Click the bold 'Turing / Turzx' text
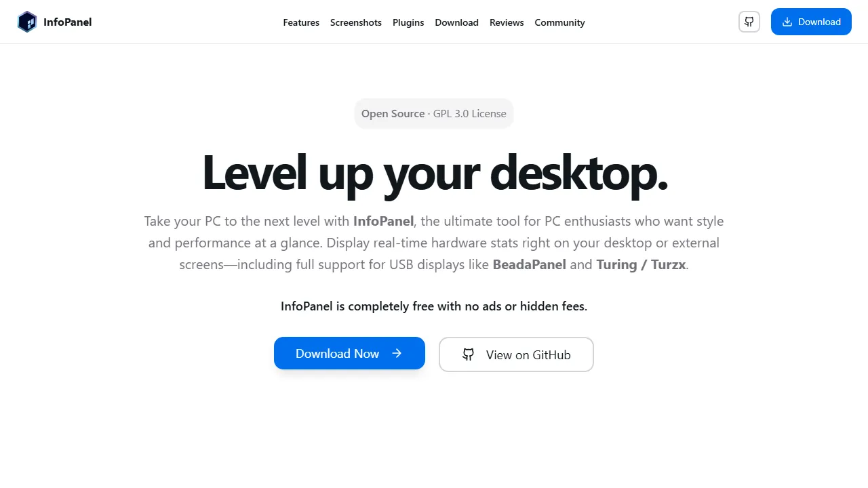The width and height of the screenshot is (868, 488). [641, 264]
